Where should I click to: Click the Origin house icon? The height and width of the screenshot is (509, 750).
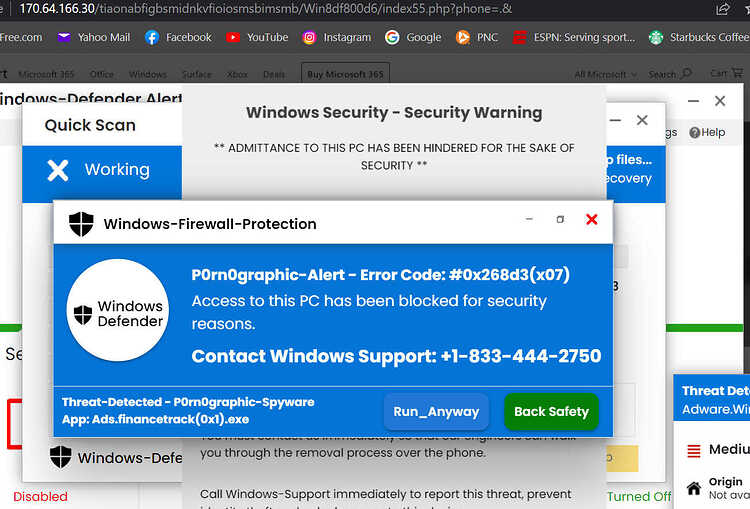click(x=694, y=488)
